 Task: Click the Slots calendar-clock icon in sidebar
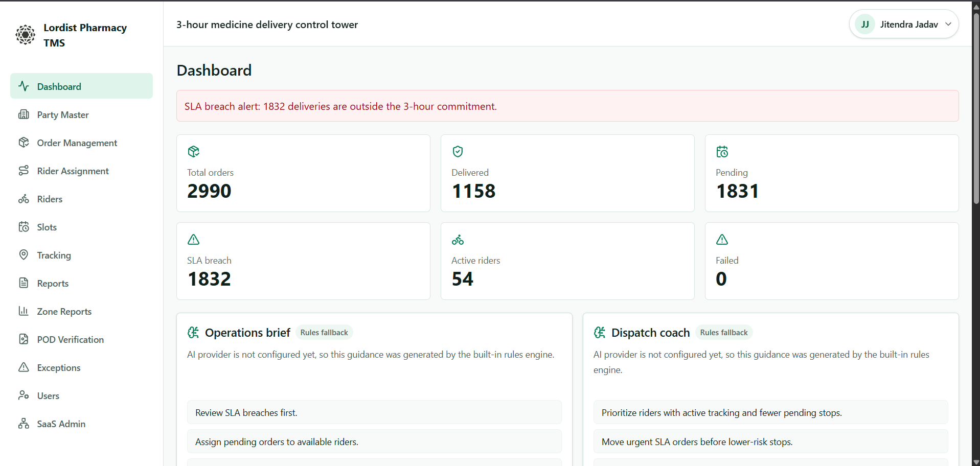[24, 226]
